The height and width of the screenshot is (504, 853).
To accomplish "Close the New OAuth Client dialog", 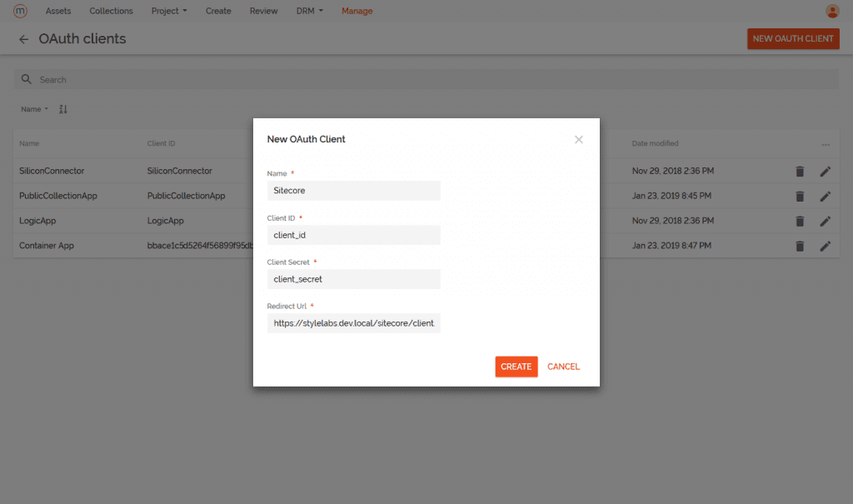I will pyautogui.click(x=579, y=139).
